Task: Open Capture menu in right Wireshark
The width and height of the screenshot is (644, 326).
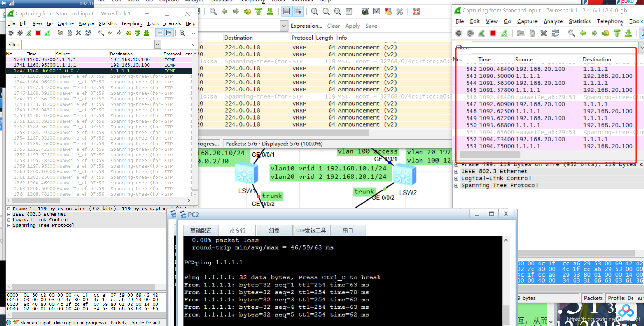Action: coord(527,21)
